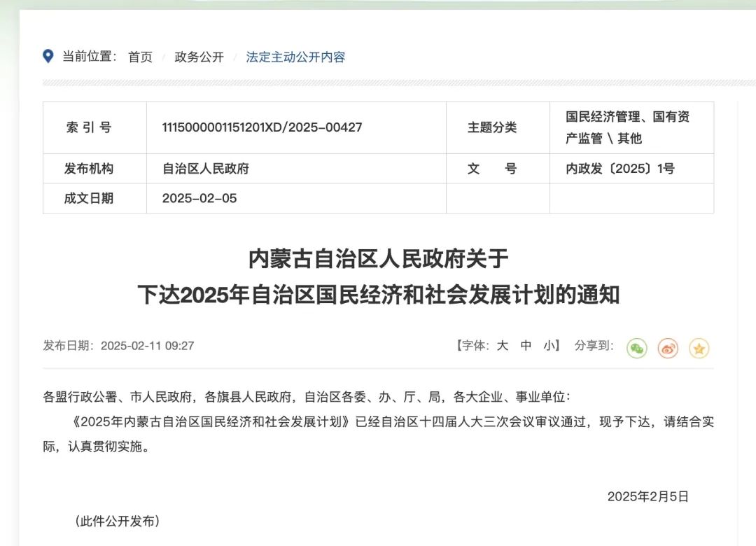Share the notice to WeChat
Image resolution: width=756 pixels, height=546 pixels.
[x=636, y=348]
